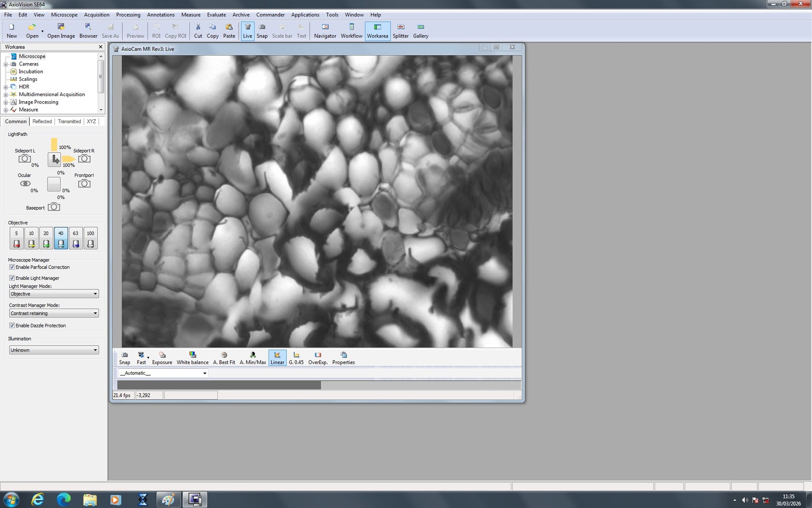Click the Sideport R camera icon in LightPath
The height and width of the screenshot is (508, 812).
tap(85, 159)
